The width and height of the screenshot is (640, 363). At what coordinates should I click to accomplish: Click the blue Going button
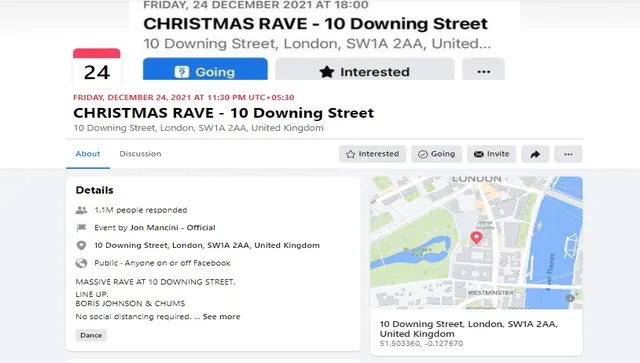[205, 69]
